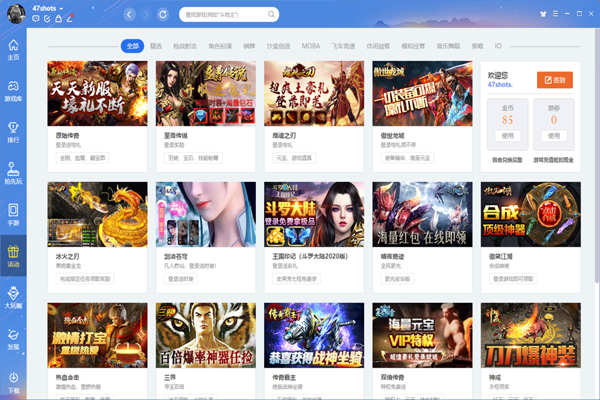Navigate back with left arrow button

point(129,15)
